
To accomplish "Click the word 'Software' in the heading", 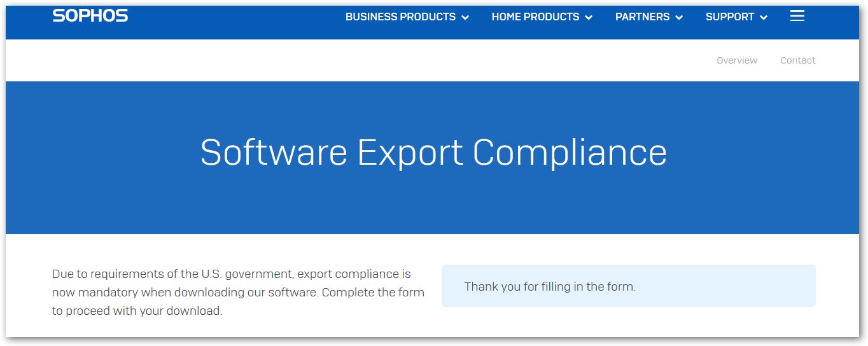I will 274,153.
